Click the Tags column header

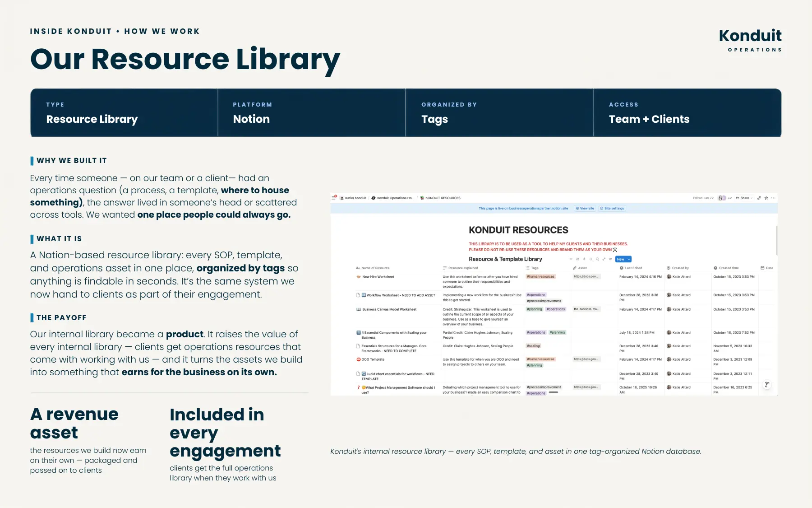point(532,268)
